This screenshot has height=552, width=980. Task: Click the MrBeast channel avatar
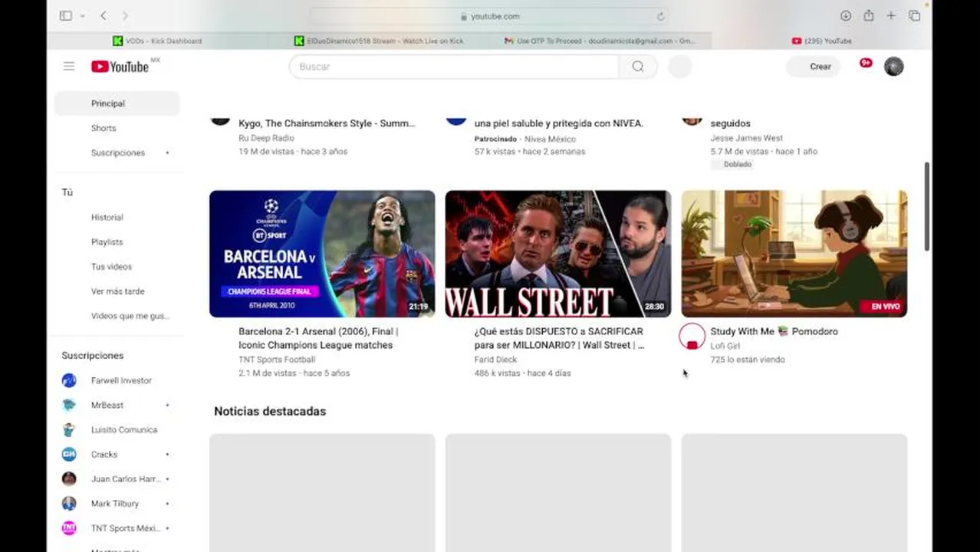pos(69,405)
